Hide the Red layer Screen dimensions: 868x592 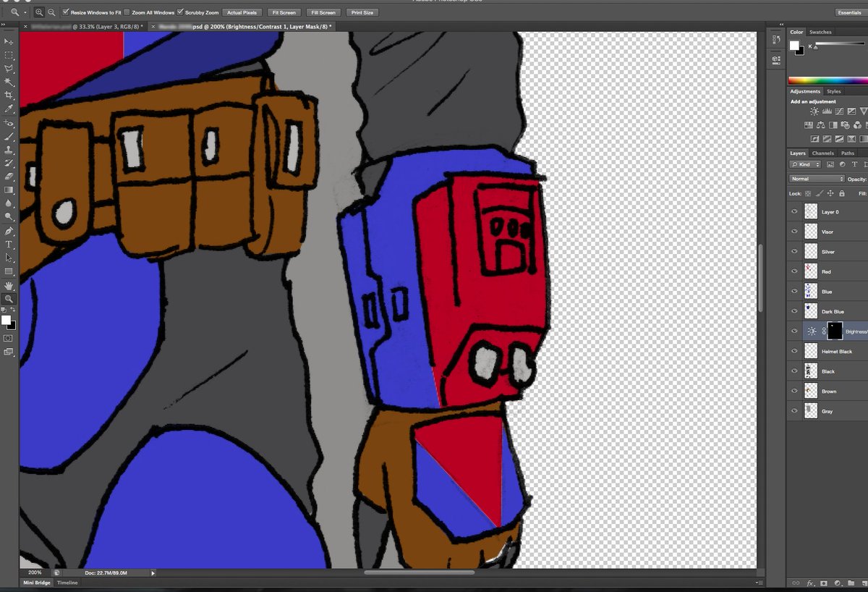pyautogui.click(x=794, y=271)
